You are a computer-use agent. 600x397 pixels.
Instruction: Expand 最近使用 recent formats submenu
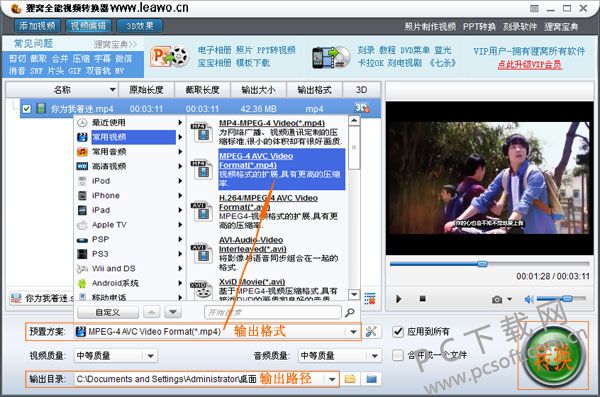tap(180, 123)
